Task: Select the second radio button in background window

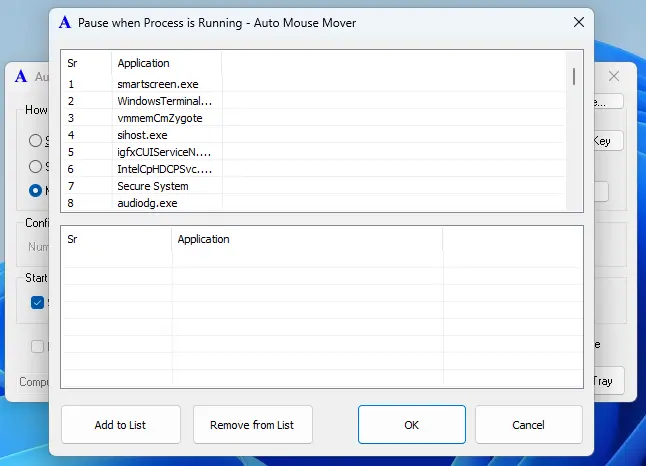Action: pos(35,166)
